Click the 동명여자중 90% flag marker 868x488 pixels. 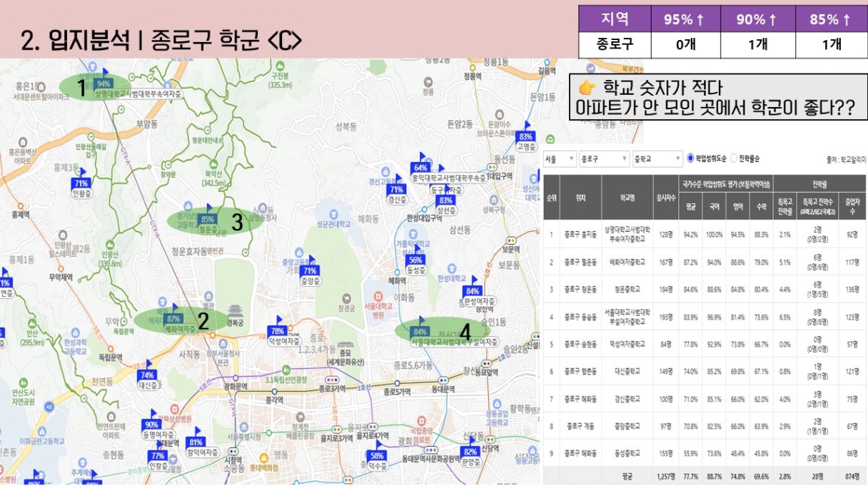152,425
